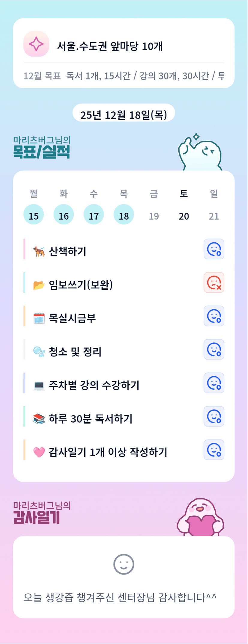Open the 25년 12월 18일(목) date picker

pyautogui.click(x=124, y=114)
